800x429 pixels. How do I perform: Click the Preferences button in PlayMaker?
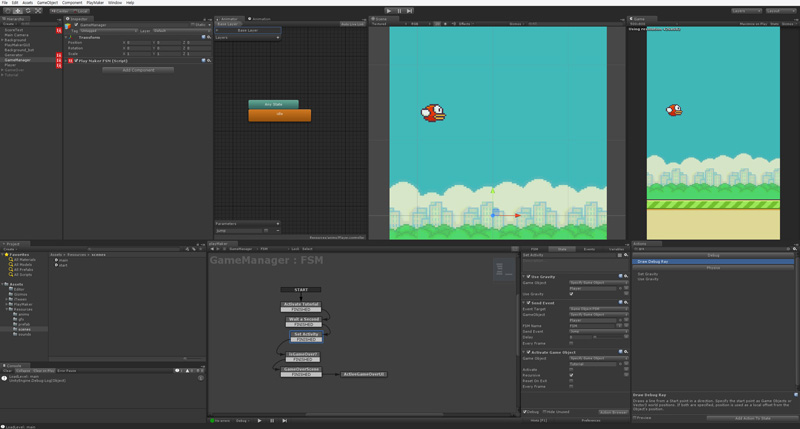click(591, 420)
